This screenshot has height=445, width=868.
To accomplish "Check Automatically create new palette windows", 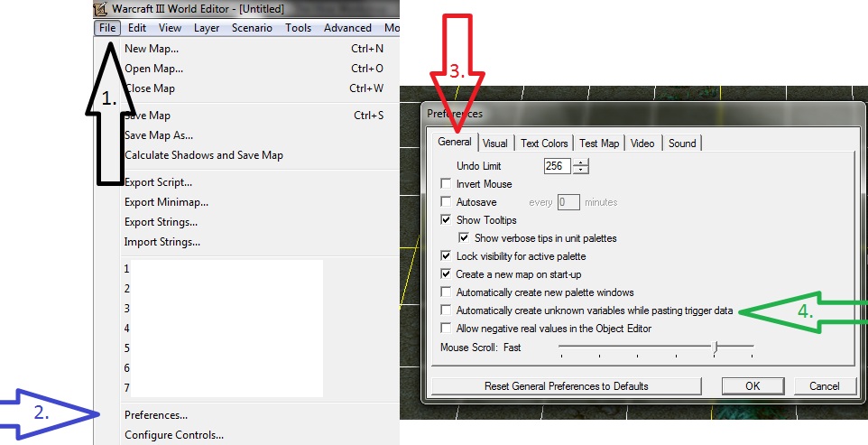I will [446, 292].
